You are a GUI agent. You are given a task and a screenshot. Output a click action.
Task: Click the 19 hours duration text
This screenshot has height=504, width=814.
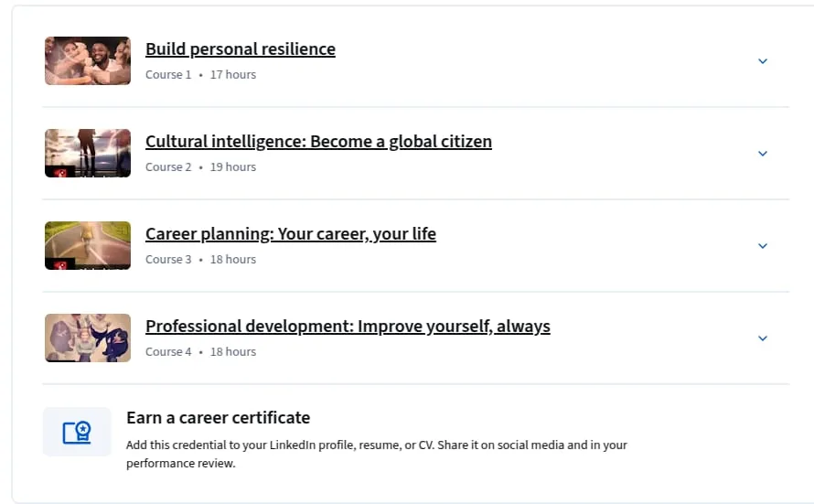(x=233, y=167)
